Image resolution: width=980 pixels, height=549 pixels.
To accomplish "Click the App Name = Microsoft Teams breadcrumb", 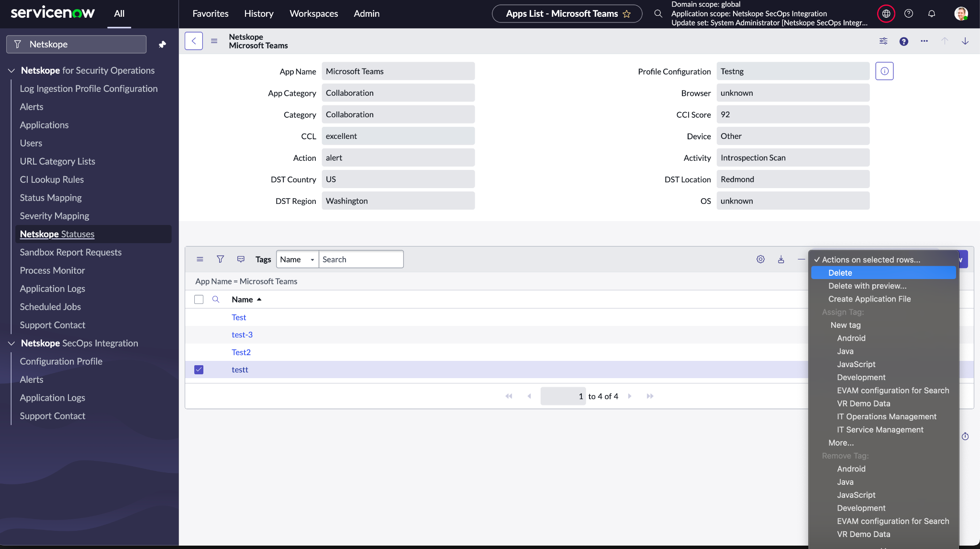I will pyautogui.click(x=246, y=281).
